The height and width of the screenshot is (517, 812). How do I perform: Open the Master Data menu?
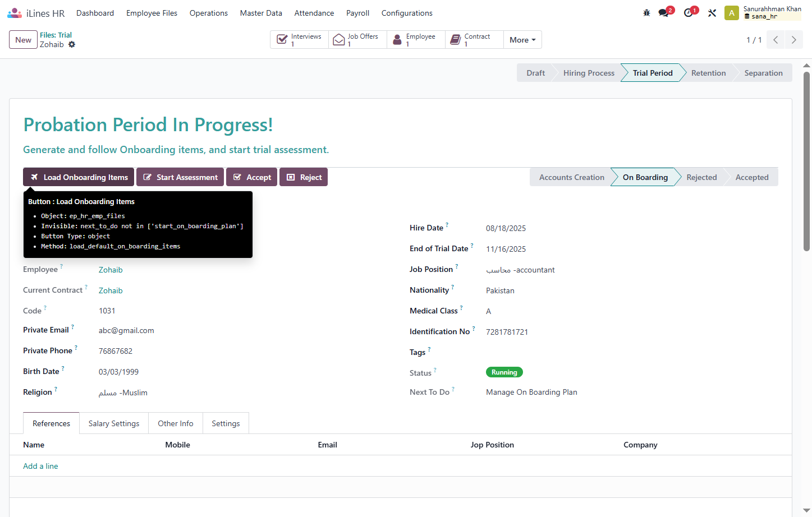(x=261, y=13)
